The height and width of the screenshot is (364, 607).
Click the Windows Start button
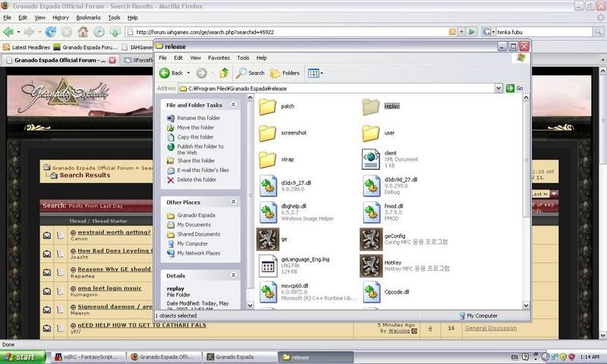click(x=23, y=356)
